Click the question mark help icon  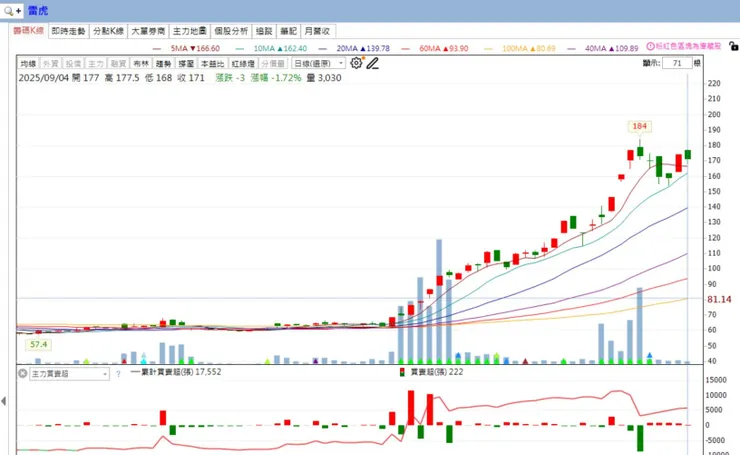pyautogui.click(x=118, y=374)
